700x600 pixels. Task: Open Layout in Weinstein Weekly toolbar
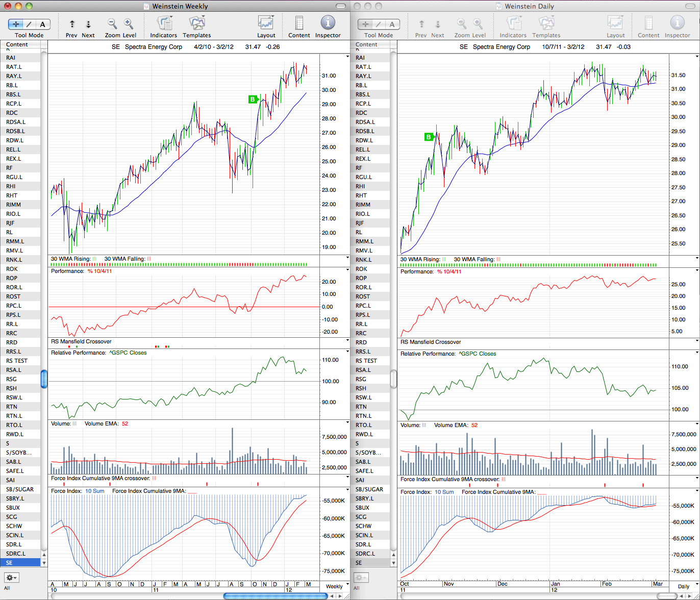266,23
